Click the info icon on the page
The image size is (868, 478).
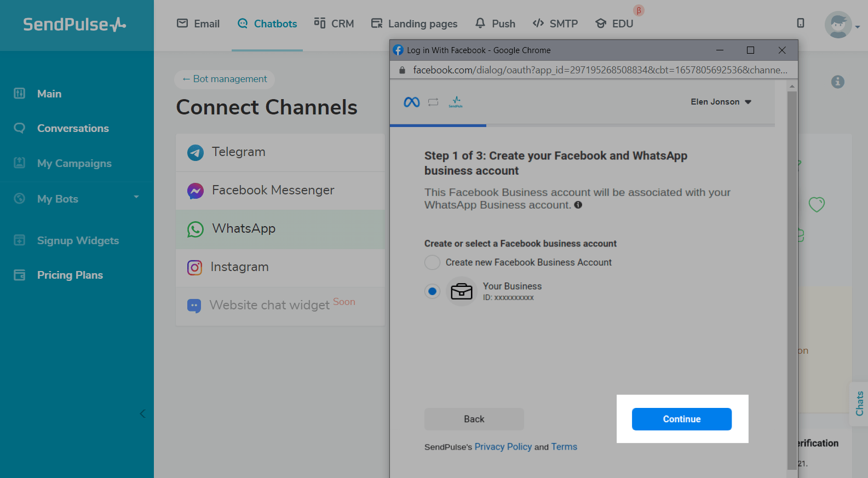[x=838, y=82]
